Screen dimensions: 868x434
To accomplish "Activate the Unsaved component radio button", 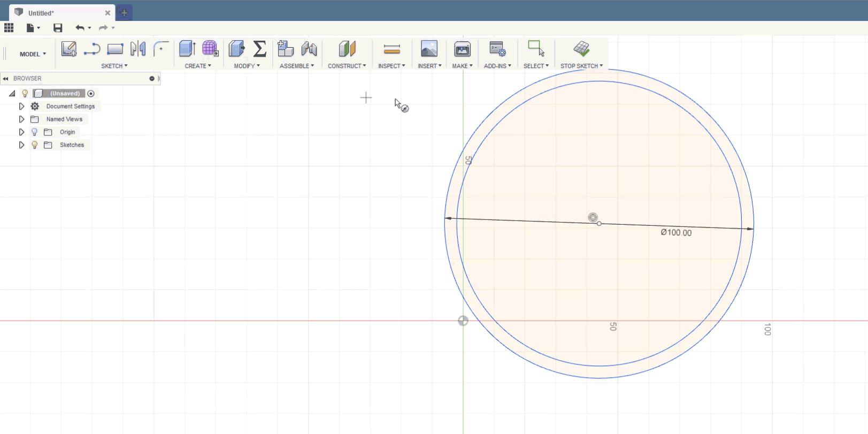I will [91, 94].
